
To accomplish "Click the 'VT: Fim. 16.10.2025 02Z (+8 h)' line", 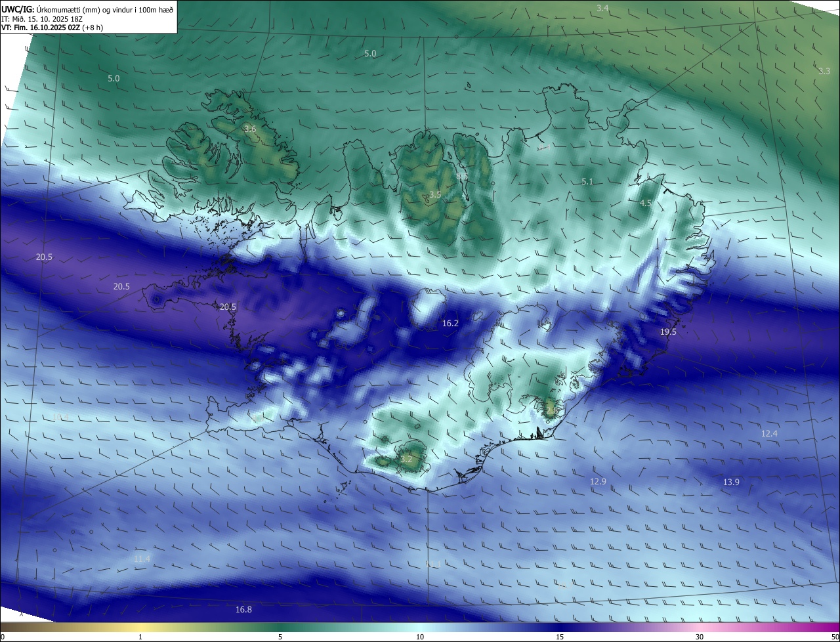I will [x=52, y=28].
